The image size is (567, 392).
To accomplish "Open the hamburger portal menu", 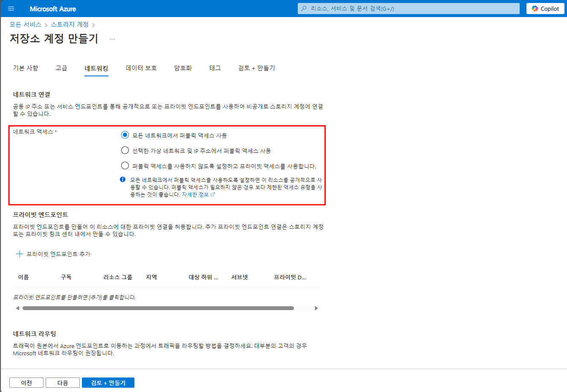I will coord(11,9).
